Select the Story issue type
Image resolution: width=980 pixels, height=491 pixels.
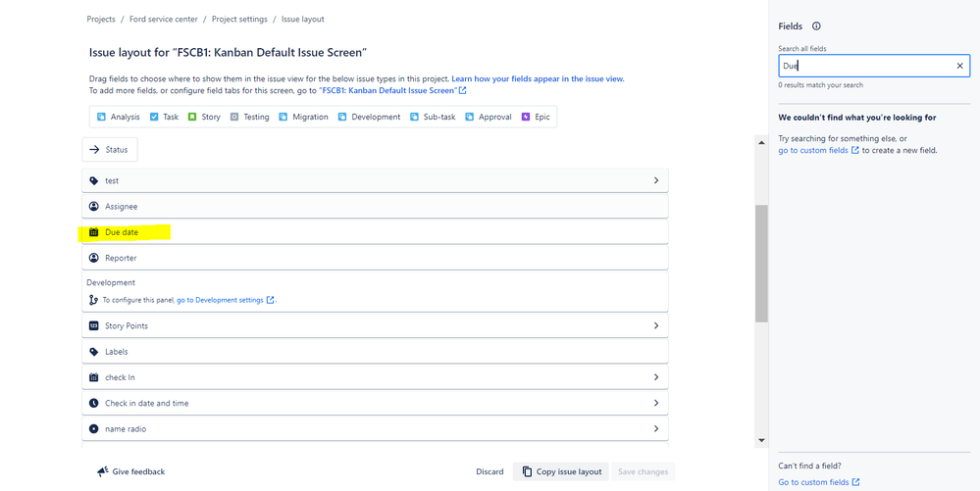pyautogui.click(x=204, y=117)
